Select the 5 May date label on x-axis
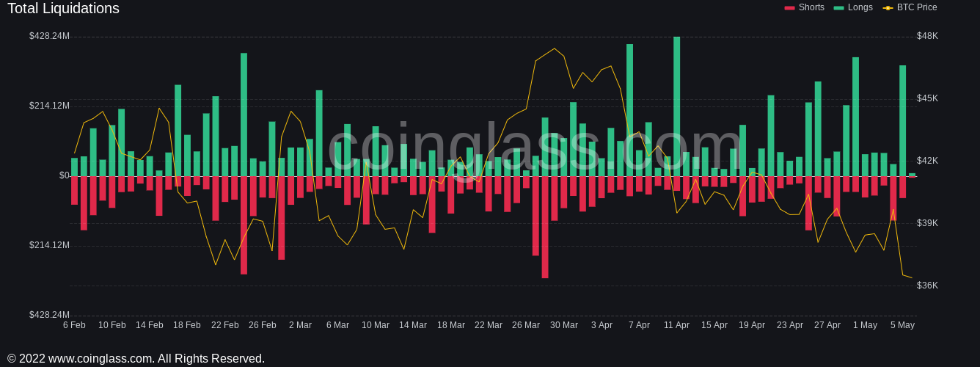The image size is (980, 367). tap(902, 325)
